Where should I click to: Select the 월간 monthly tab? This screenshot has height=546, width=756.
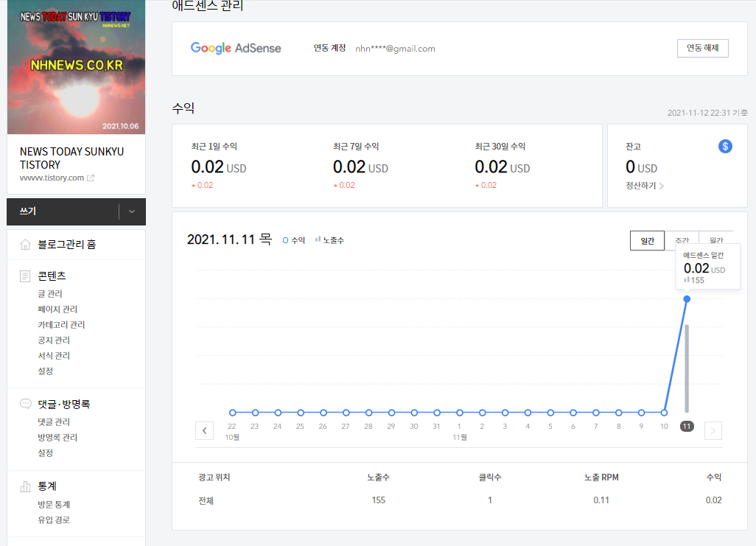[x=716, y=241]
